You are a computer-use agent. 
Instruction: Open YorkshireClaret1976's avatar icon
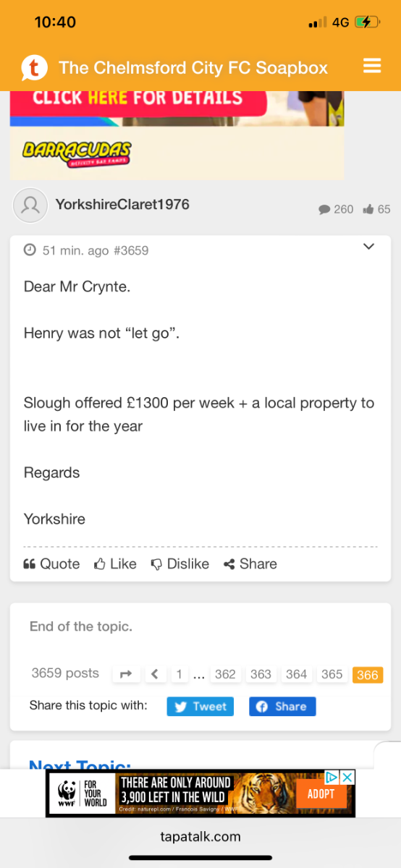(x=30, y=206)
